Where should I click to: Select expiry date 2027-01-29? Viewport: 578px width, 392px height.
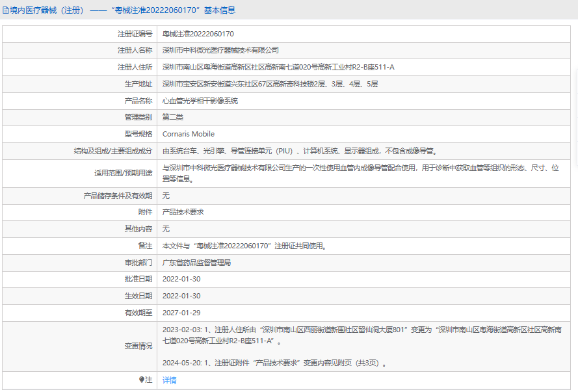[181, 313]
